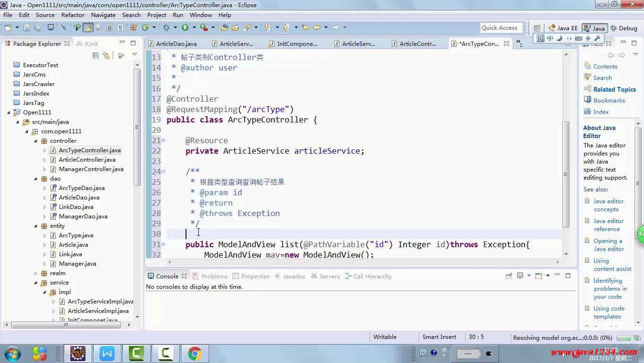Click the Open Console icon in Console view

coord(539,276)
